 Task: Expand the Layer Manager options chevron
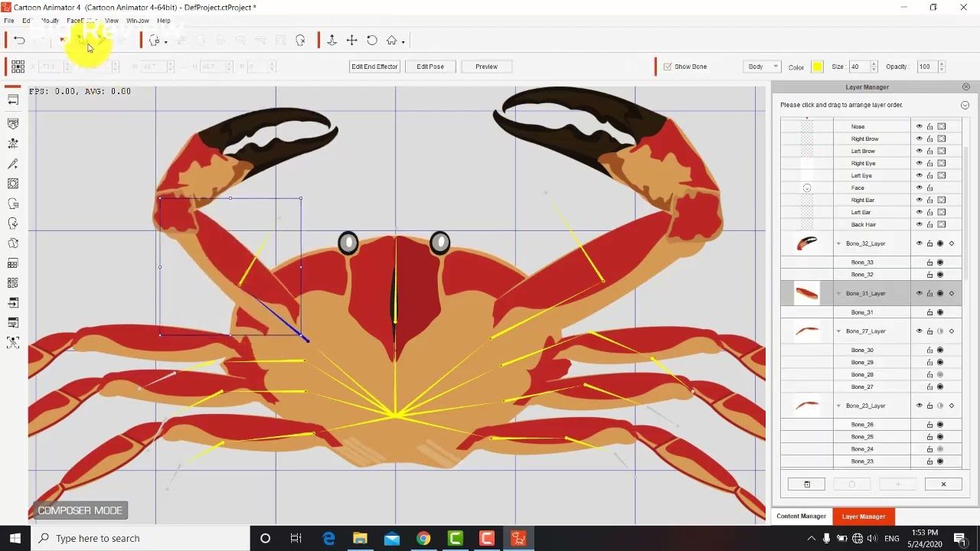pyautogui.click(x=965, y=105)
